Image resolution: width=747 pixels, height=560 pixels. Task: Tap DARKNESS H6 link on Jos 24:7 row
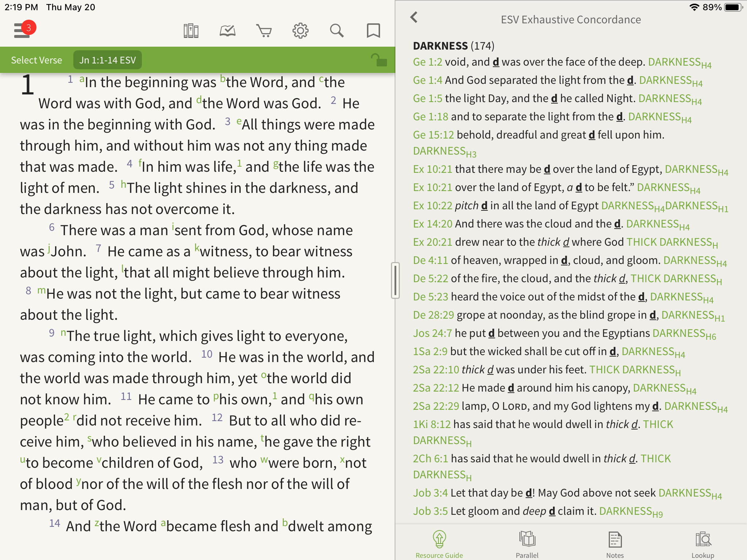[684, 334]
